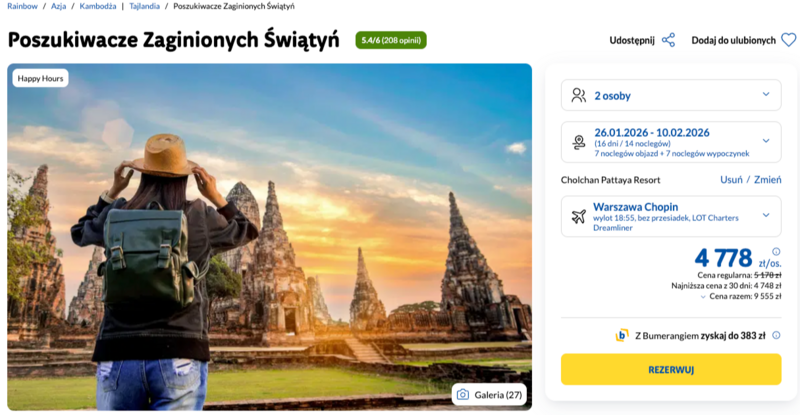Expand the Cena razem price details
Screen dimensions: 800x415
(700, 297)
